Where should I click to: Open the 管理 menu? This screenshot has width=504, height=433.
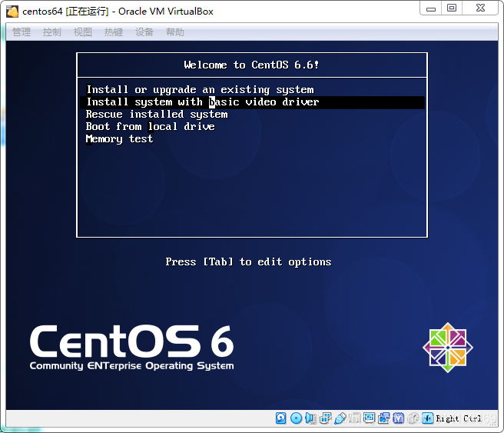click(22, 32)
